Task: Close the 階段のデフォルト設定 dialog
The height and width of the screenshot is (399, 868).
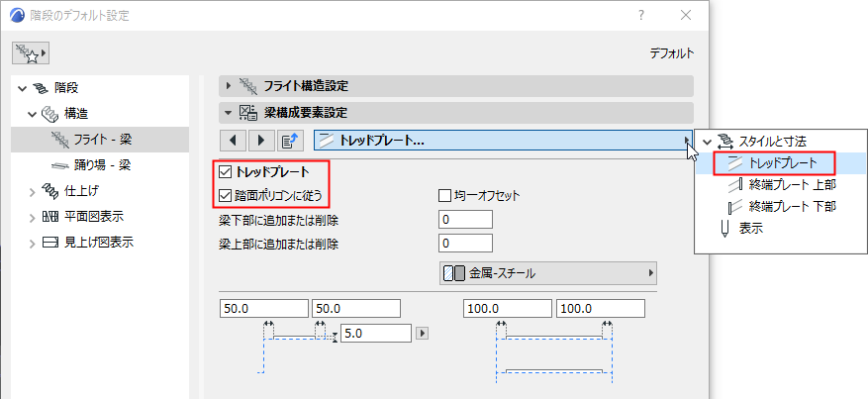Action: 686,15
